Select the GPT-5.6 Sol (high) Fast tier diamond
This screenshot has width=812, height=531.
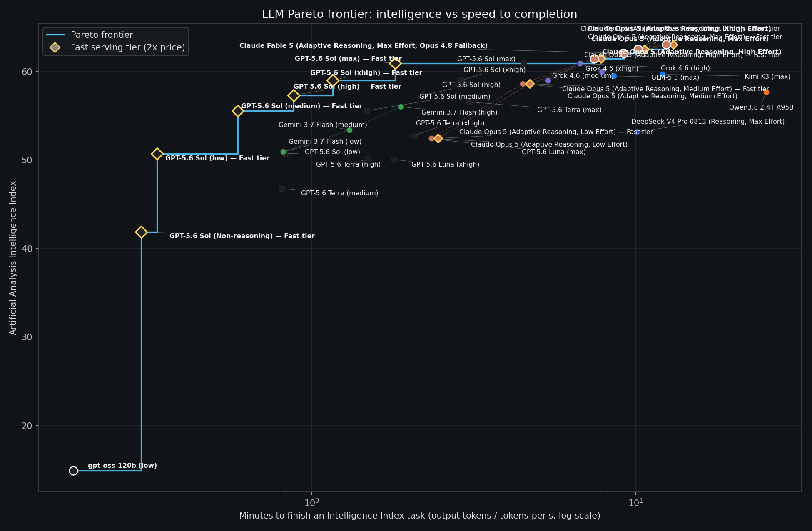point(294,96)
